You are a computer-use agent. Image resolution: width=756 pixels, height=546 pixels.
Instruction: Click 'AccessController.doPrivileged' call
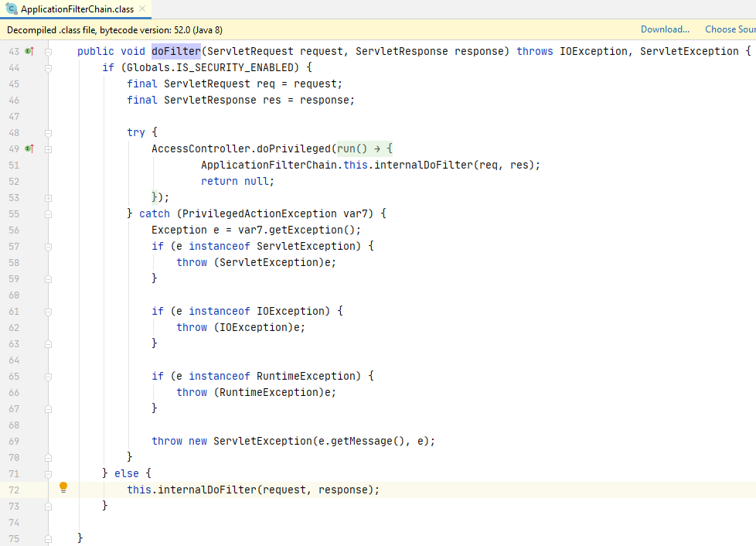coord(241,148)
